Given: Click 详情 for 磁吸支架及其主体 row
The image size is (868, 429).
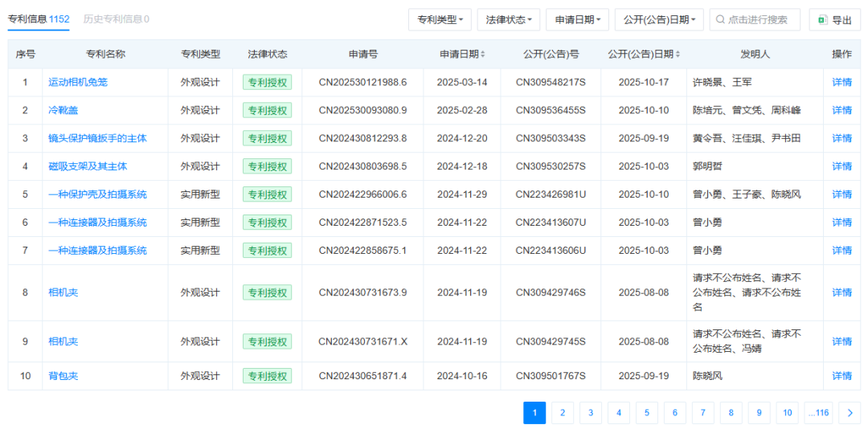Looking at the screenshot, I should coord(841,166).
